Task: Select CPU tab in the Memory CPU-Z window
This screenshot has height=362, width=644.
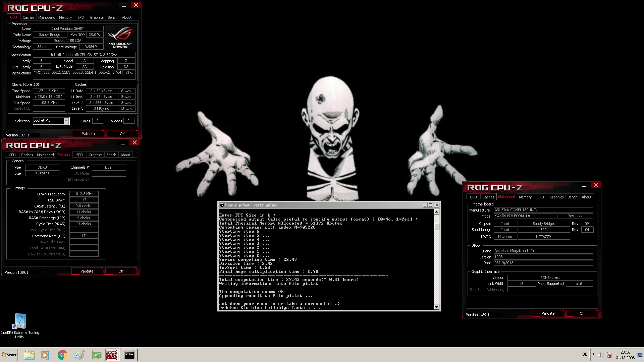Action: tap(12, 155)
